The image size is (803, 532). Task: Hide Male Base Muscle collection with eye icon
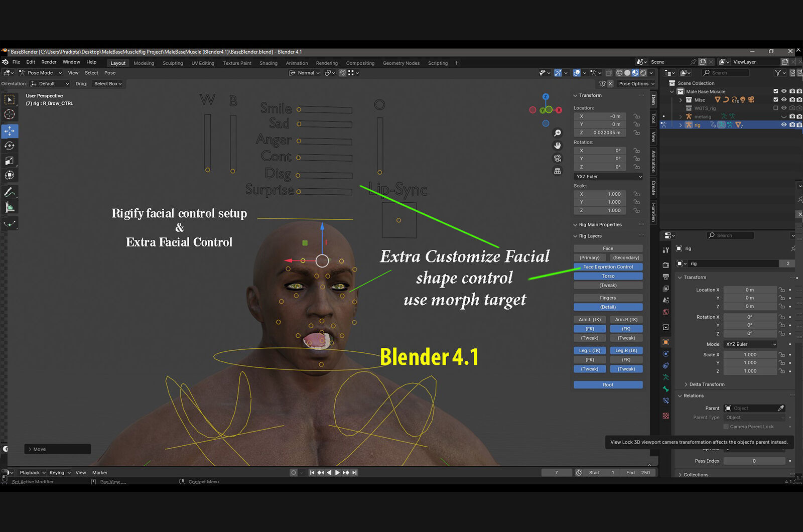tap(784, 91)
